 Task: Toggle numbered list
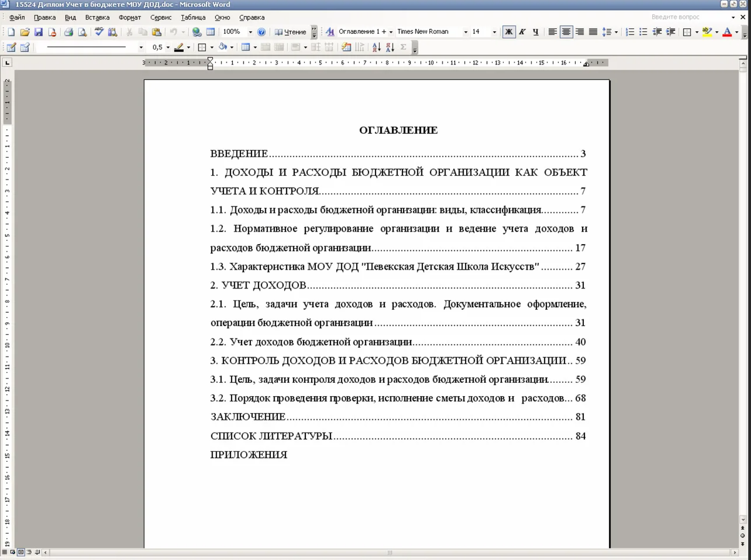pyautogui.click(x=630, y=32)
